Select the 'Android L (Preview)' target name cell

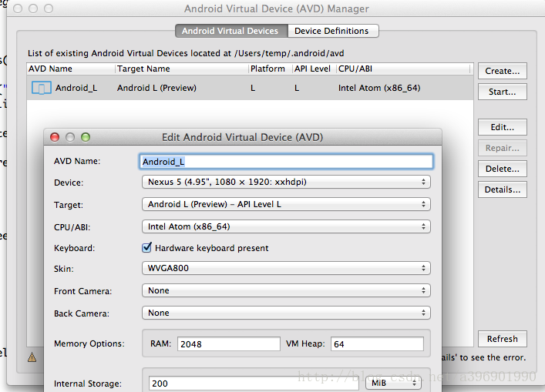click(156, 88)
